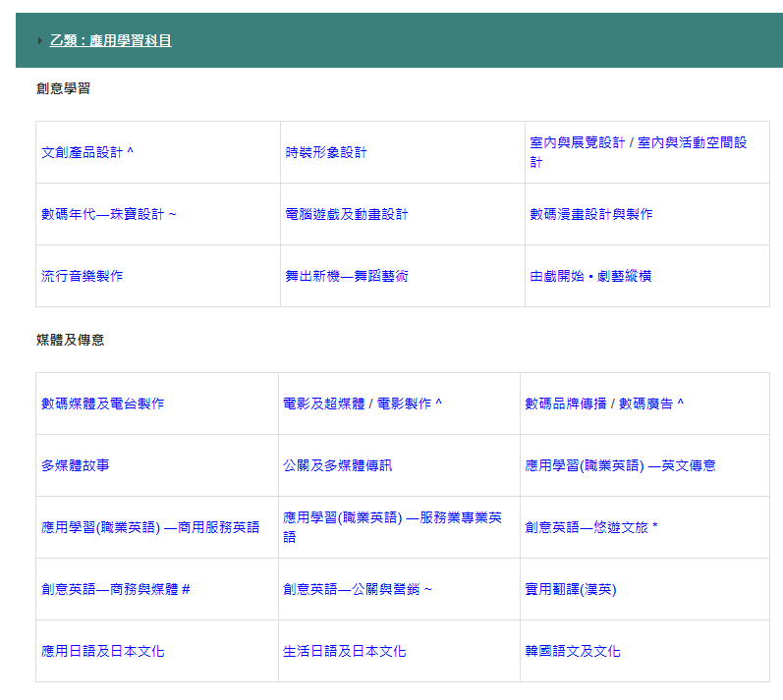Open the 流行音樂製作 link

point(83,276)
